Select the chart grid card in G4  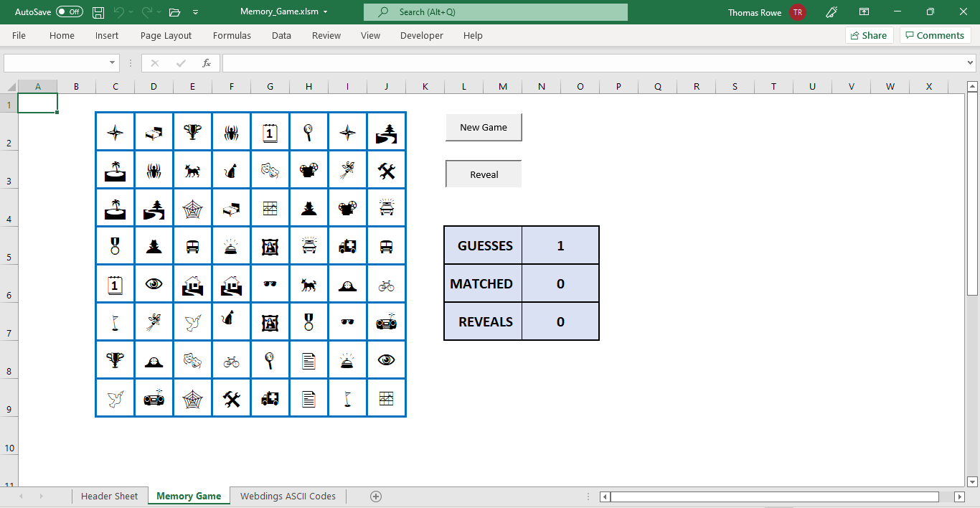click(x=270, y=208)
